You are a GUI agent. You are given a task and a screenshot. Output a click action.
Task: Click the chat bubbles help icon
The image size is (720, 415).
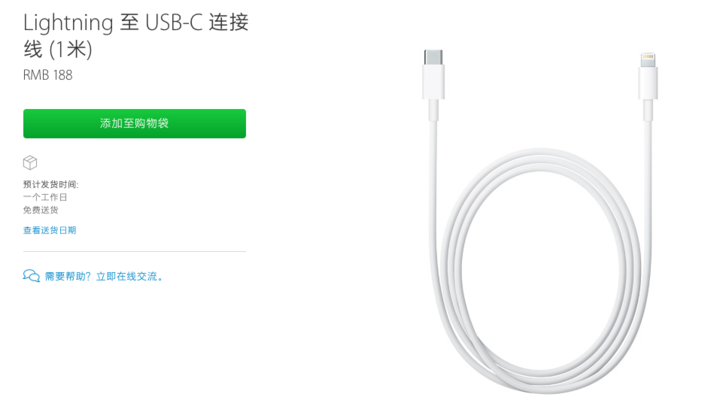tap(31, 276)
